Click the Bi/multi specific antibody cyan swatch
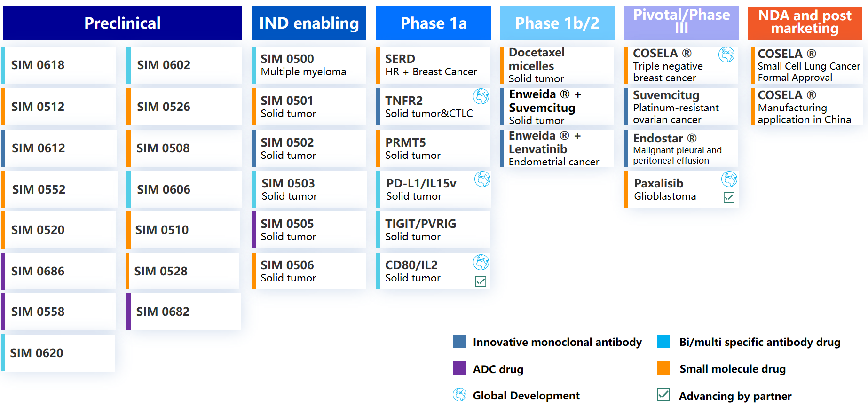 (663, 341)
